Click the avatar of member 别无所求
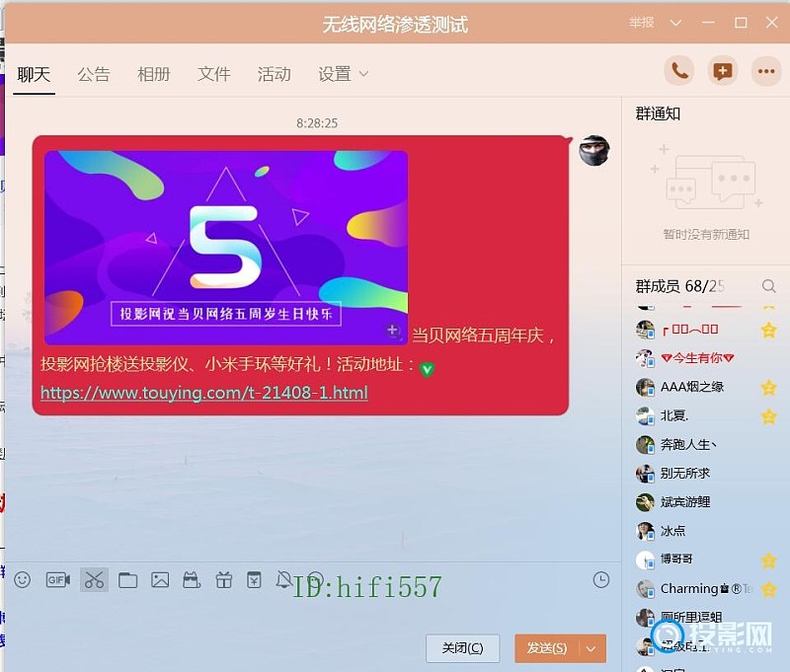 coord(646,474)
